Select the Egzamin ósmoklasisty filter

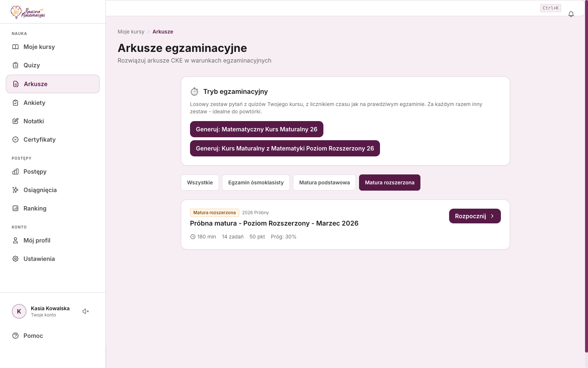click(x=256, y=183)
